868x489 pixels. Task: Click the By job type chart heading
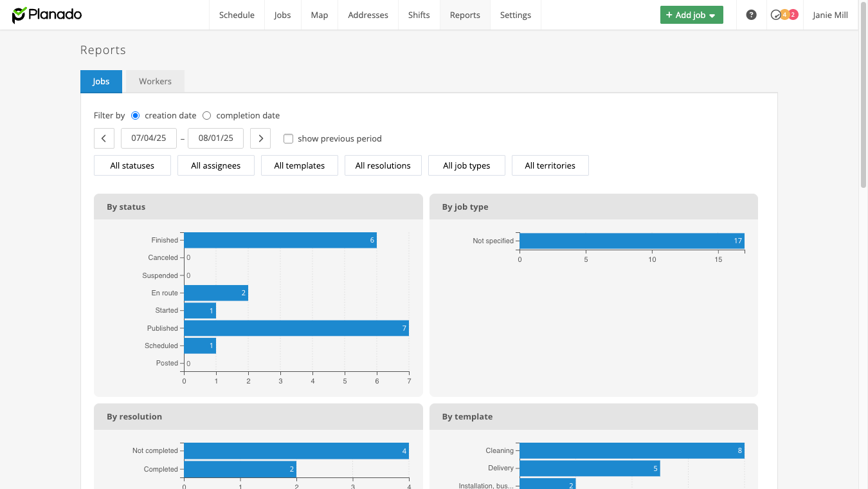[x=465, y=207]
